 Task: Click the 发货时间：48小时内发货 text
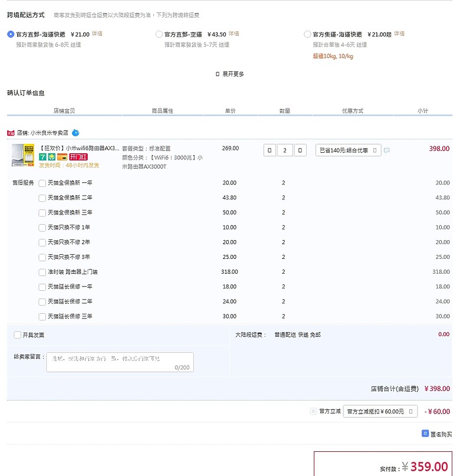pyautogui.click(x=69, y=165)
